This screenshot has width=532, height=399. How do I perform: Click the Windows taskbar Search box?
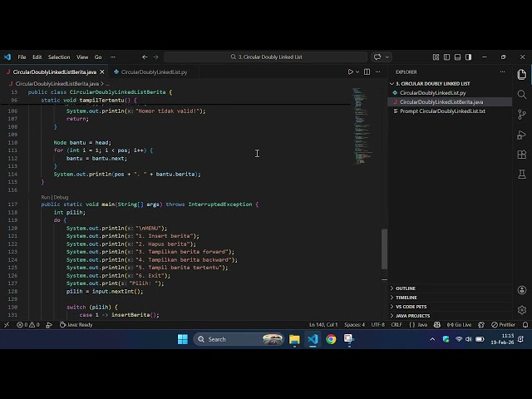(x=239, y=339)
